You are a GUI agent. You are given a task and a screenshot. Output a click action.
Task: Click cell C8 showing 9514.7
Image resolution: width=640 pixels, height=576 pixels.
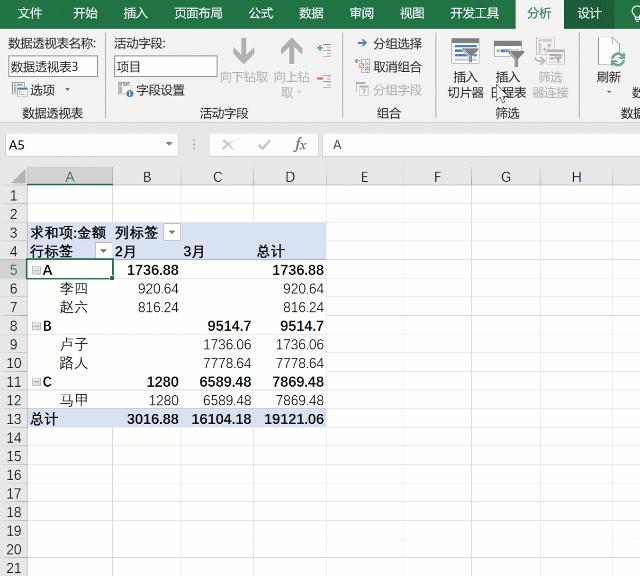pos(217,326)
